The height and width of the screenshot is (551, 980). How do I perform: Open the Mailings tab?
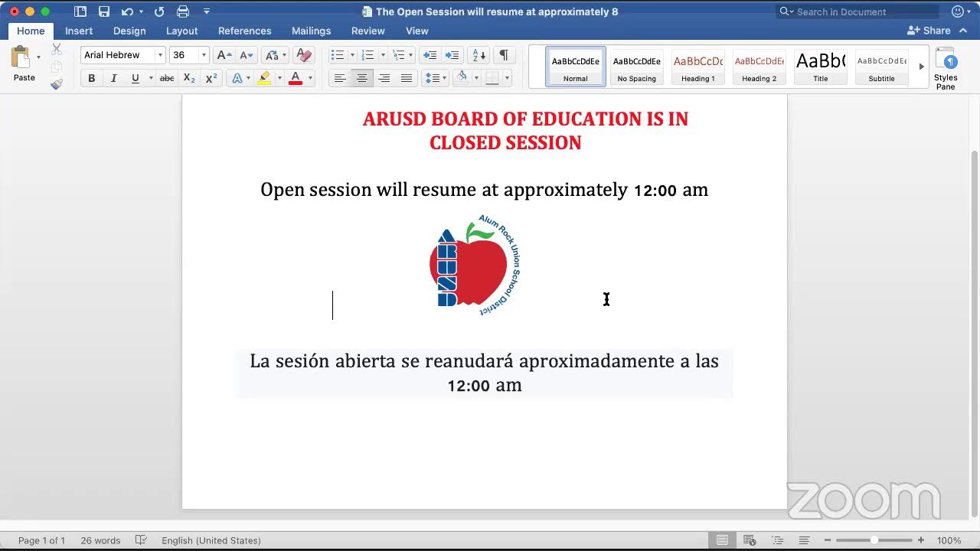(x=311, y=31)
